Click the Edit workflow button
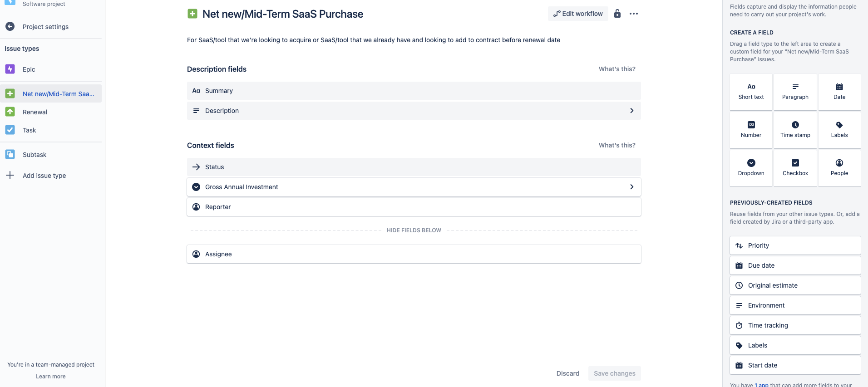This screenshot has height=387, width=868. tap(578, 14)
